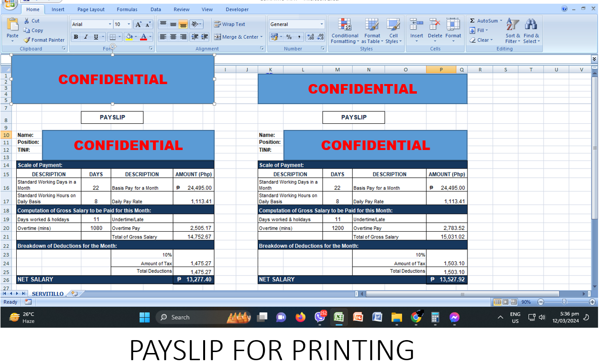Switch to the Formulas tab

127,10
